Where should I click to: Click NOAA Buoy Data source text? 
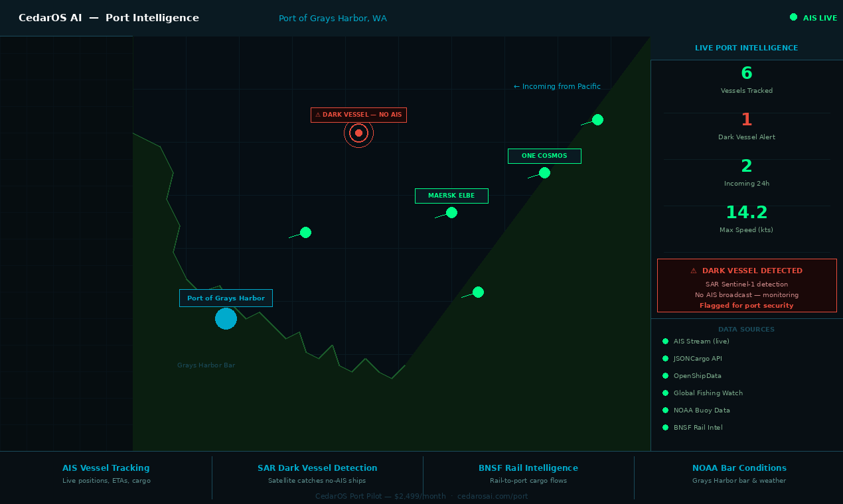click(702, 410)
